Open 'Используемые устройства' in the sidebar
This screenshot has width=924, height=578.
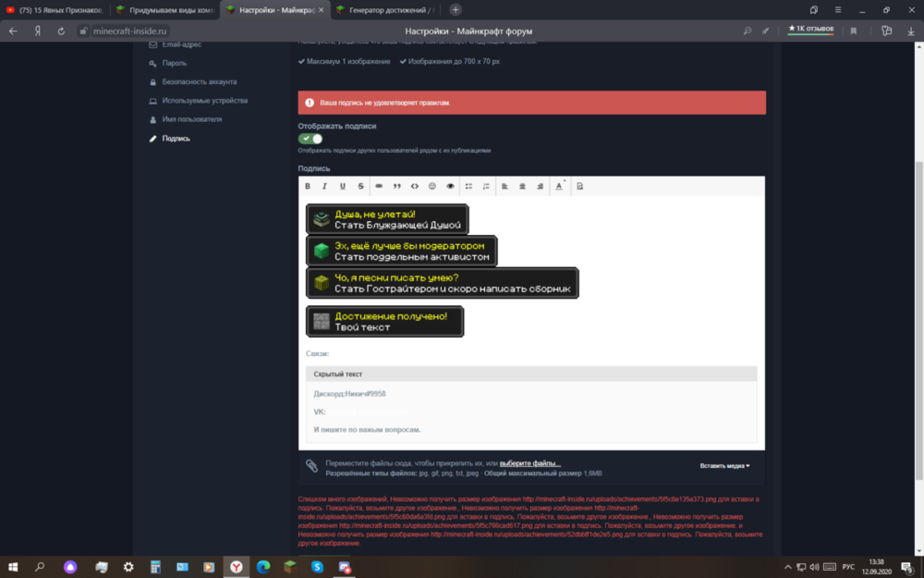pyautogui.click(x=204, y=101)
